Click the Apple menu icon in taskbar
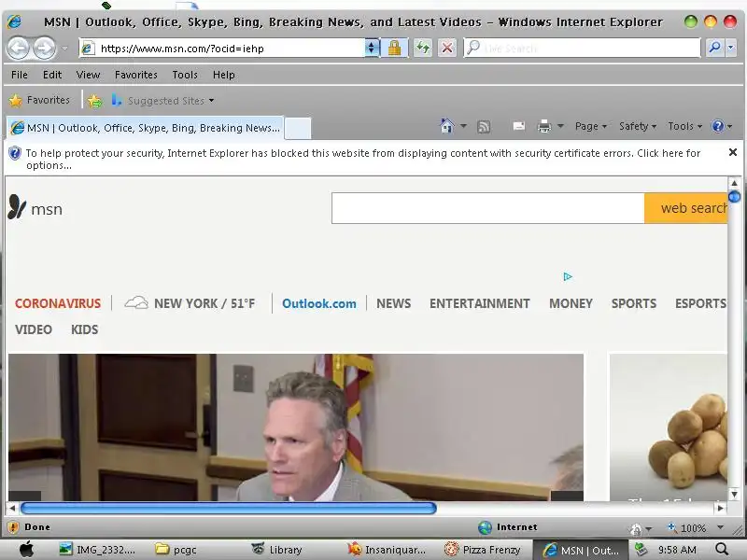747x560 pixels. click(x=27, y=549)
